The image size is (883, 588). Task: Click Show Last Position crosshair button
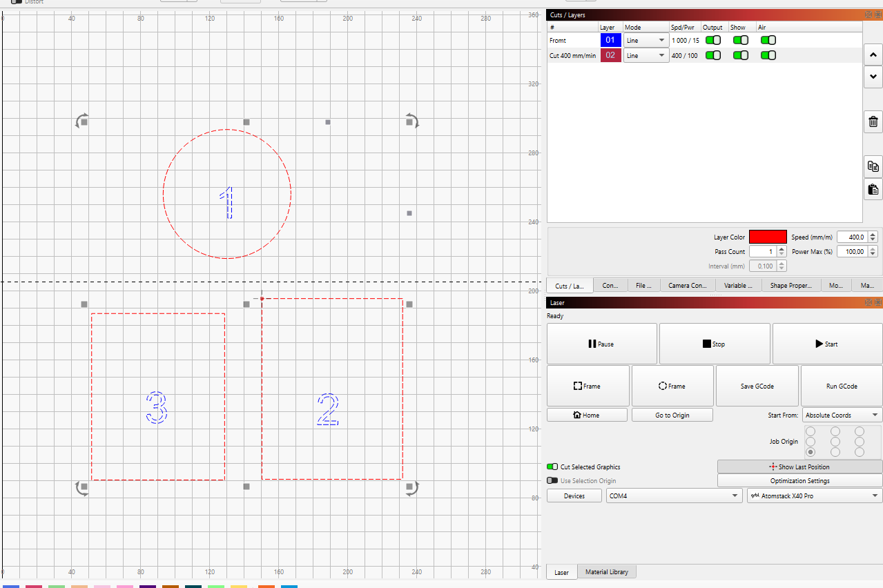coord(799,467)
